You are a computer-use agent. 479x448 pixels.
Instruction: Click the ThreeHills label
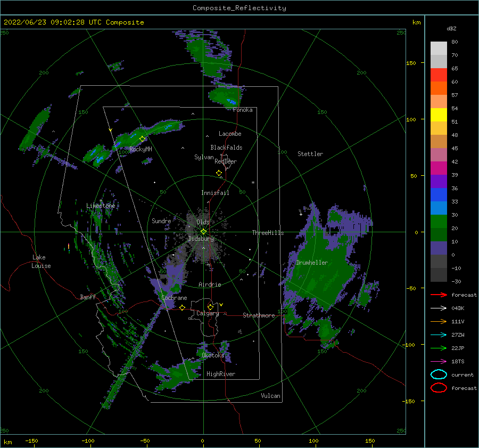268,233
